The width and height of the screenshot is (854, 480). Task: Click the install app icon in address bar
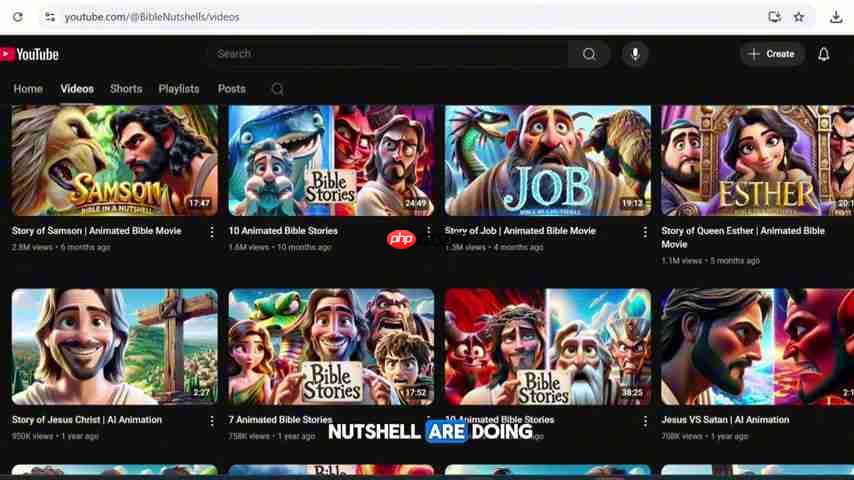[x=774, y=17]
